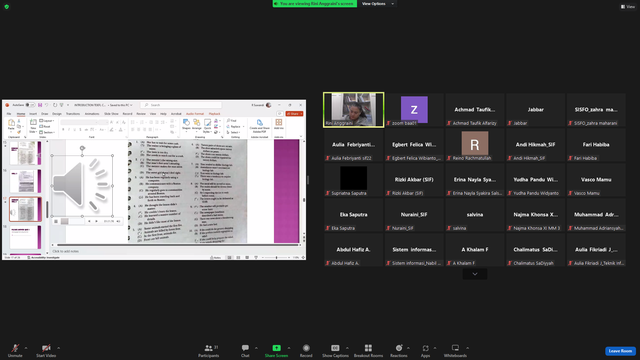The height and width of the screenshot is (360, 640).
Task: Click the green Share Screen button
Action: pyautogui.click(x=276, y=350)
